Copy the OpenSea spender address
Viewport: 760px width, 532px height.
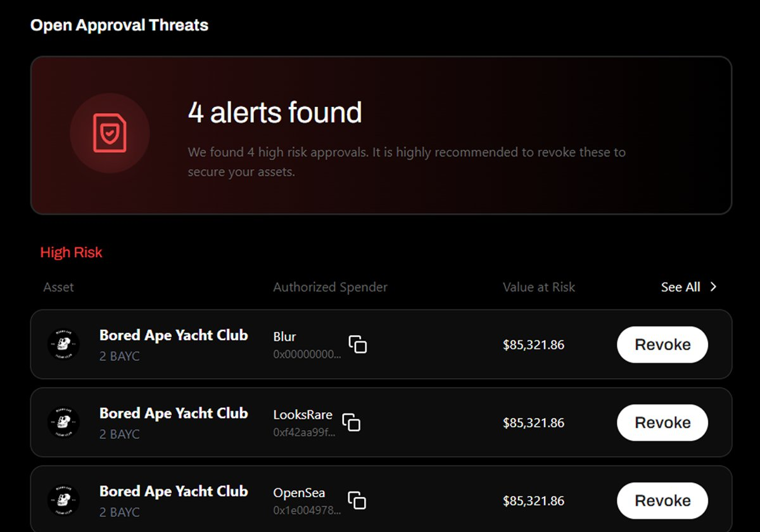click(x=357, y=500)
